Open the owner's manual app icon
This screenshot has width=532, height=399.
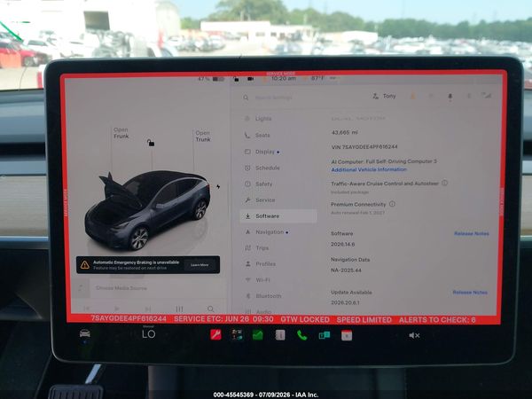pyautogui.click(x=280, y=335)
